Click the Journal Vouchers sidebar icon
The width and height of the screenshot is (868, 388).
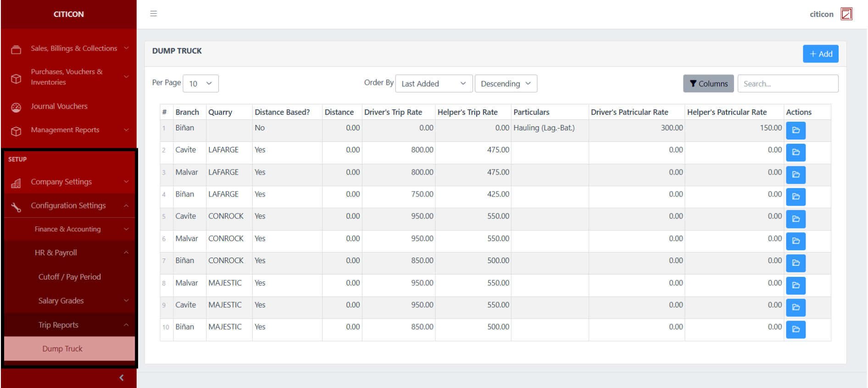(x=16, y=107)
